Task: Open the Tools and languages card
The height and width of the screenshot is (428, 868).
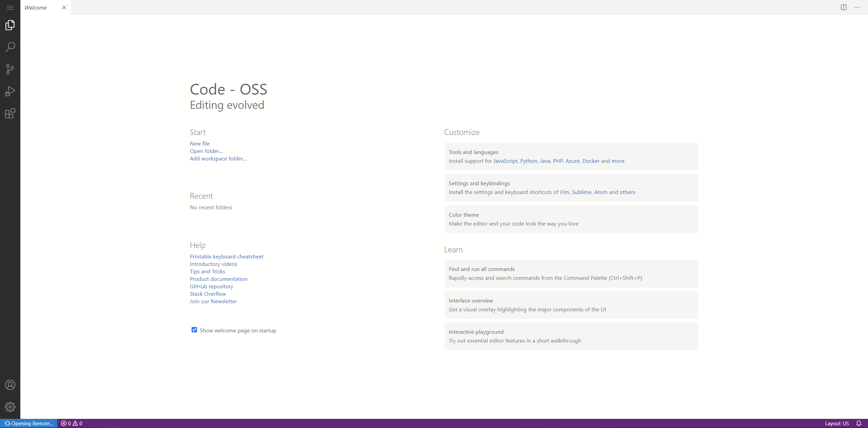Action: tap(571, 156)
